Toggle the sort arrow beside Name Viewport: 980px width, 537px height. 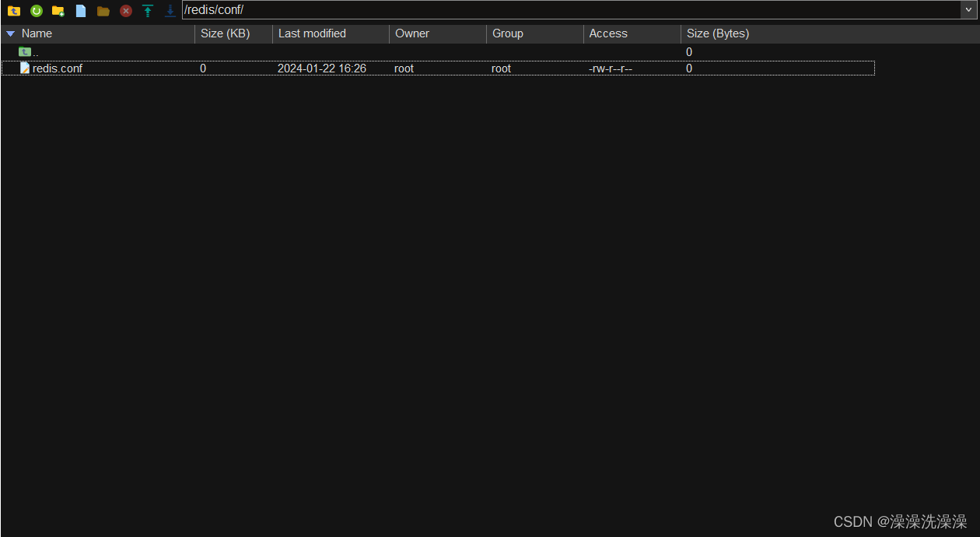11,33
